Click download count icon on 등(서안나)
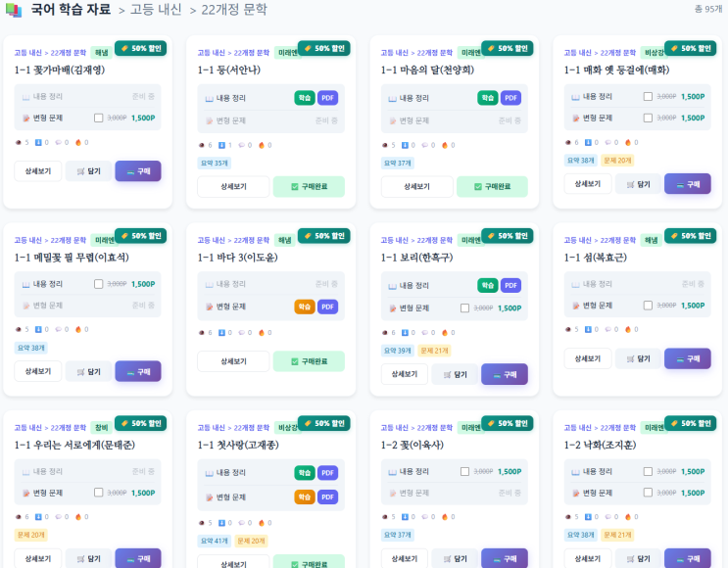 tap(221, 145)
